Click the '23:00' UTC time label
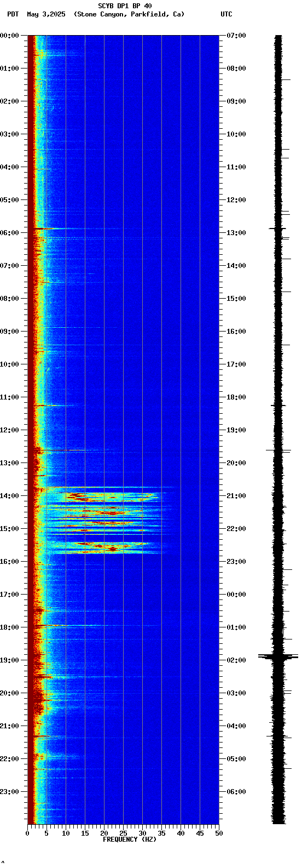The image size is (302, 868). tap(236, 562)
